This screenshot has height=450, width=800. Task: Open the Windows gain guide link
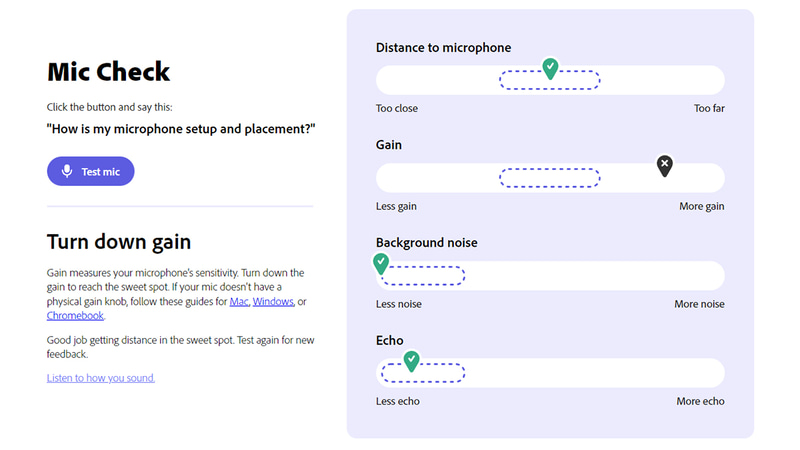point(273,301)
